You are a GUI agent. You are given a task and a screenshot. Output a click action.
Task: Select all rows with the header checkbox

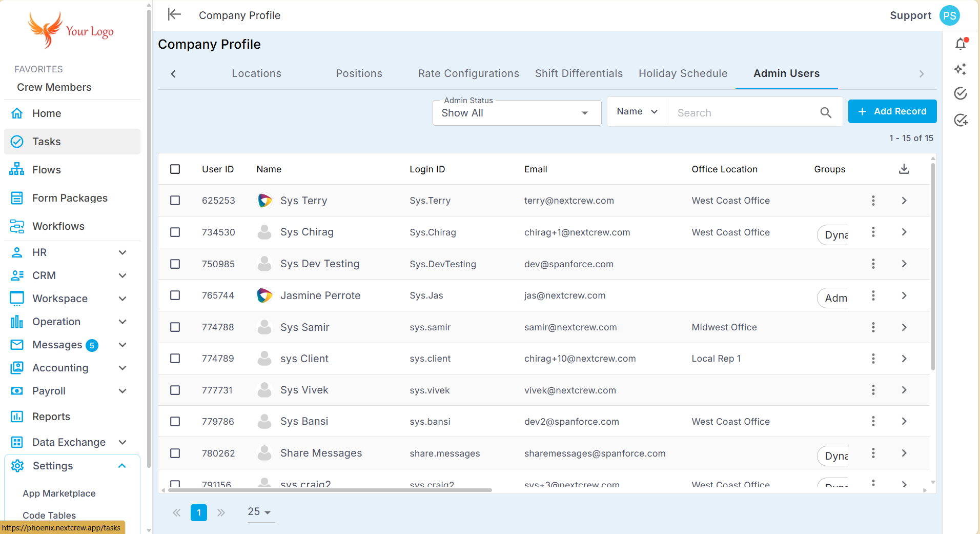pyautogui.click(x=175, y=169)
